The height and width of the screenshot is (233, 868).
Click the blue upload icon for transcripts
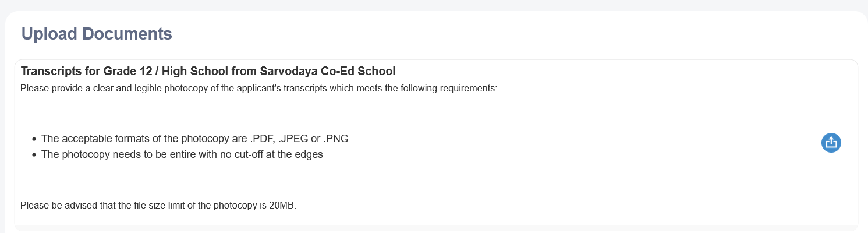[x=831, y=143]
